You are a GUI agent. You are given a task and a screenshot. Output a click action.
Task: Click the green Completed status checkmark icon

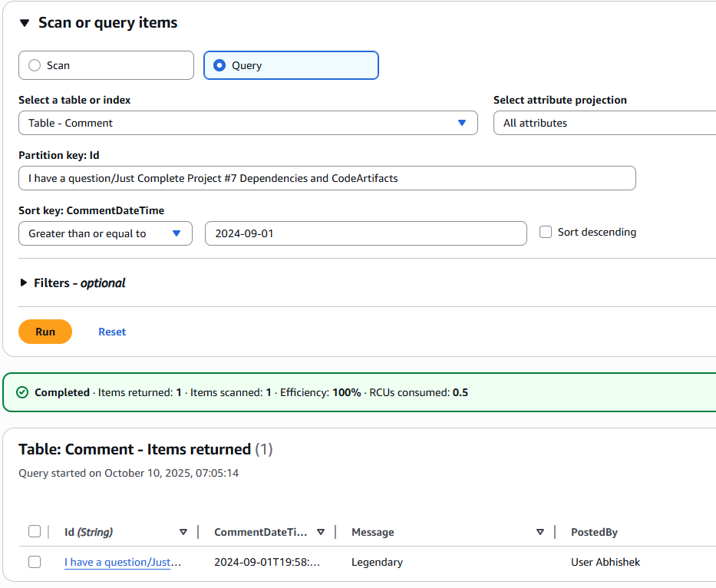[21, 392]
